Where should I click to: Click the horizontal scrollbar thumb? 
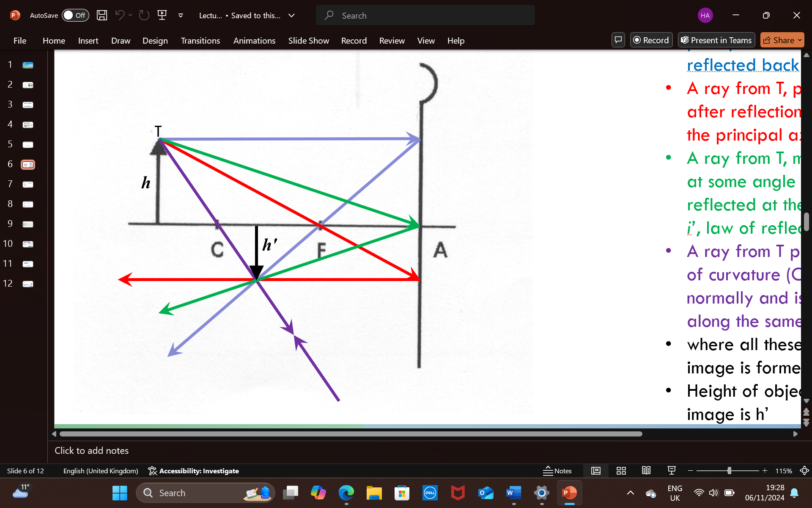click(351, 434)
